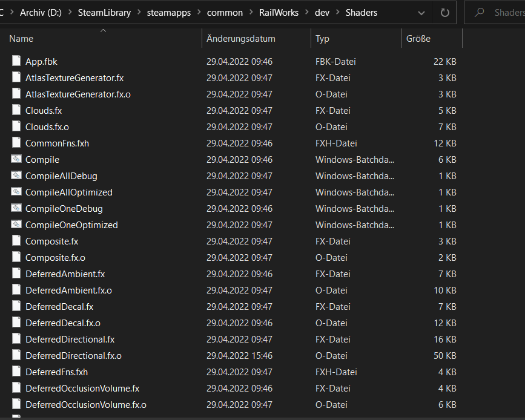
Task: Click the CompileAllDebug batch file icon
Action: (x=16, y=176)
